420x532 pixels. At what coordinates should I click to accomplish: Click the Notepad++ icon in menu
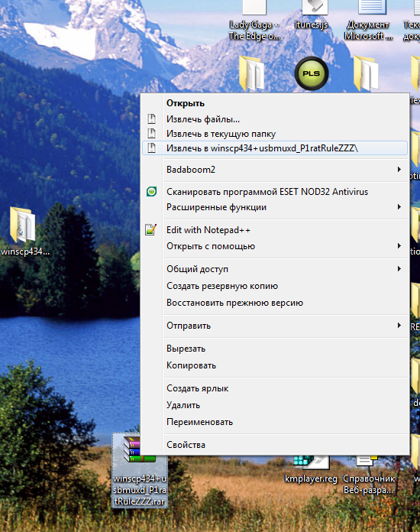click(x=151, y=230)
